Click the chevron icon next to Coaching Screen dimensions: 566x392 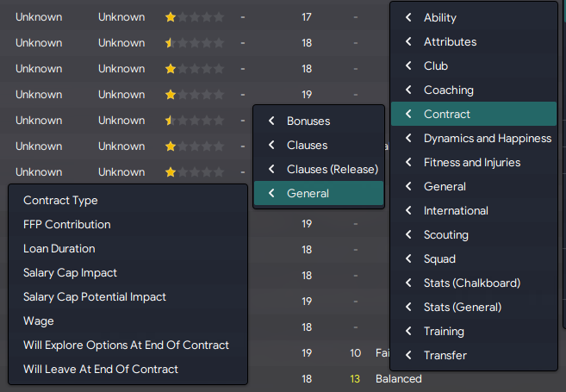[x=408, y=90]
